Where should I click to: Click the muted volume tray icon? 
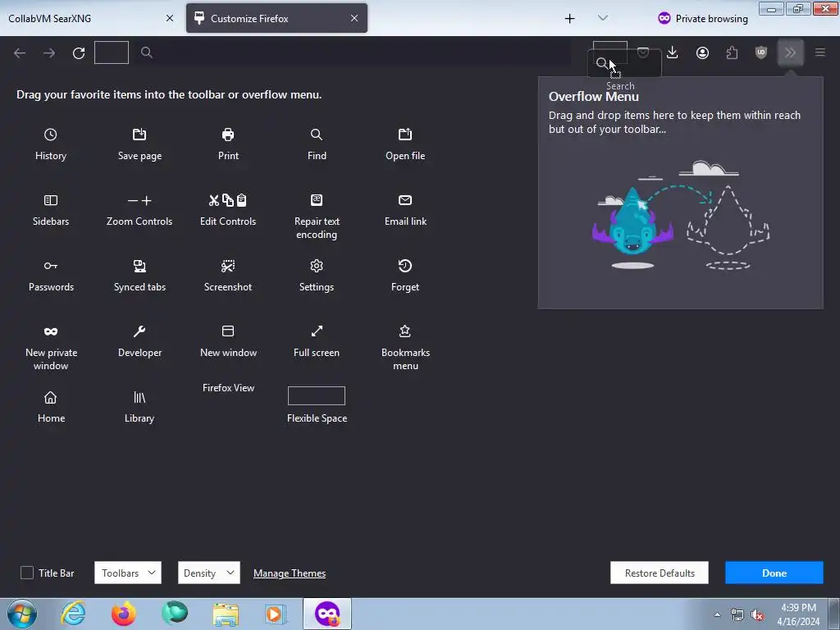coord(757,615)
